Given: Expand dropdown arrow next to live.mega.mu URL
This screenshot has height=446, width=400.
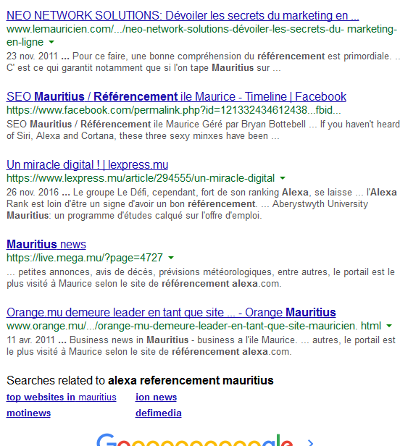Looking at the screenshot, I should click(x=171, y=258).
